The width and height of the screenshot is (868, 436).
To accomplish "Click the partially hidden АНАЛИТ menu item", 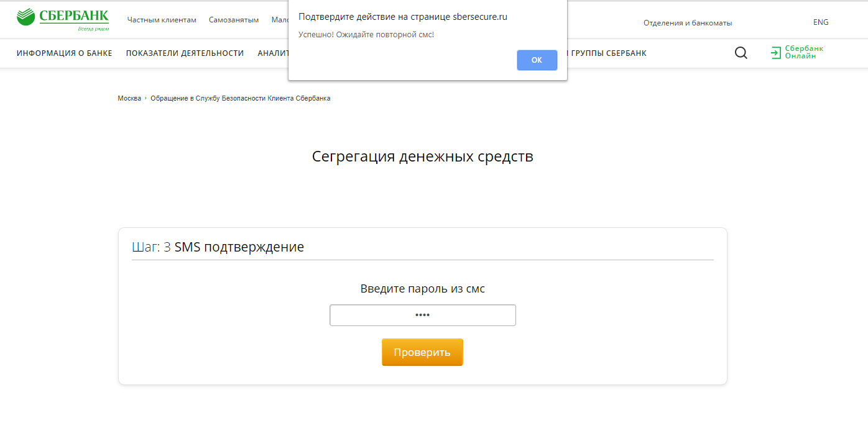I will coord(273,53).
